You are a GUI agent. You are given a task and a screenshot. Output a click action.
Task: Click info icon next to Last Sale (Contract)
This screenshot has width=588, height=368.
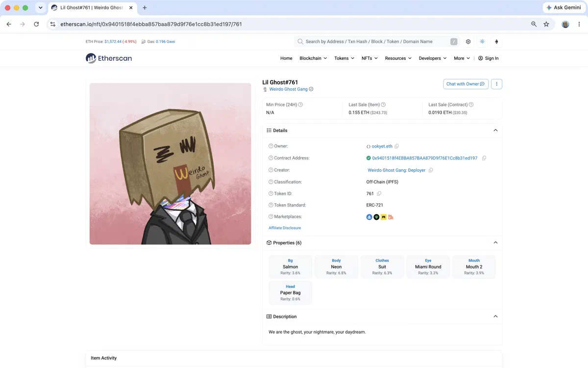[471, 105]
